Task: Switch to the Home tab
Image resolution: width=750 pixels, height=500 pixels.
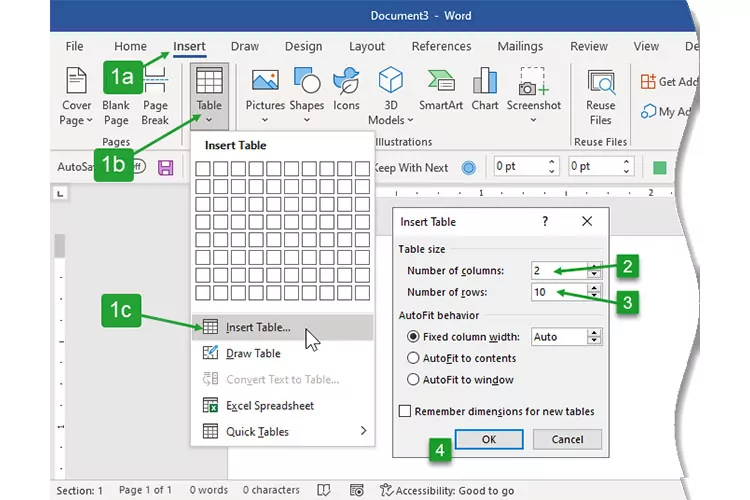Action: [130, 46]
